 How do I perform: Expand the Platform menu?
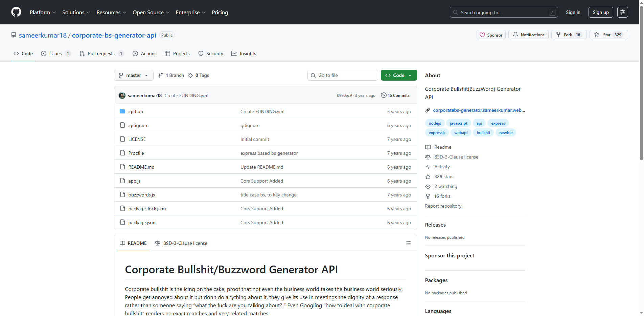tap(43, 12)
